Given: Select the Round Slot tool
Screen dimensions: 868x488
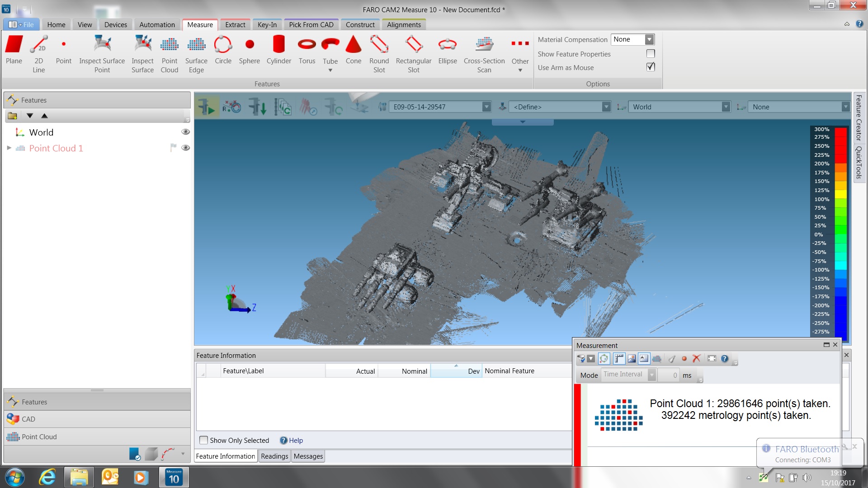Looking at the screenshot, I should coord(379,54).
